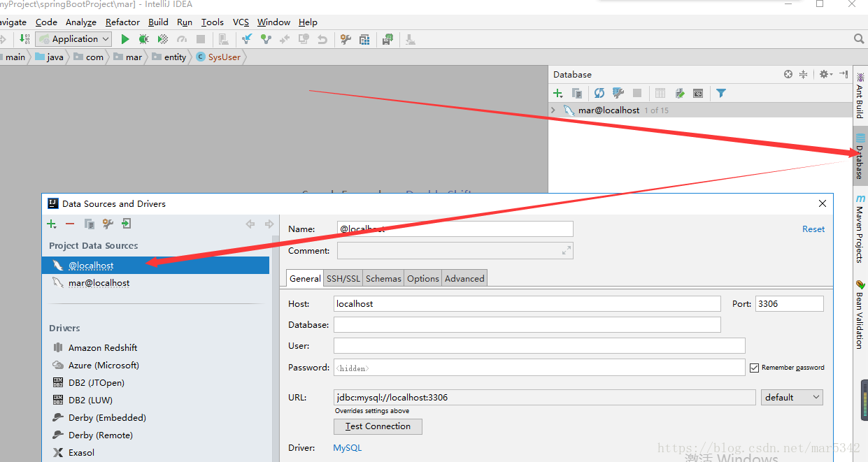Screen dimensions: 868x462
Task: Open the Maven Projects side tab
Action: (860, 229)
